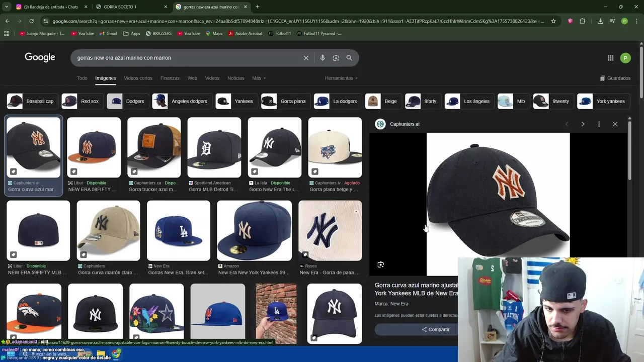Image resolution: width=644 pixels, height=362 pixels.
Task: Search inside the image with Lens button
Action: 381,264
